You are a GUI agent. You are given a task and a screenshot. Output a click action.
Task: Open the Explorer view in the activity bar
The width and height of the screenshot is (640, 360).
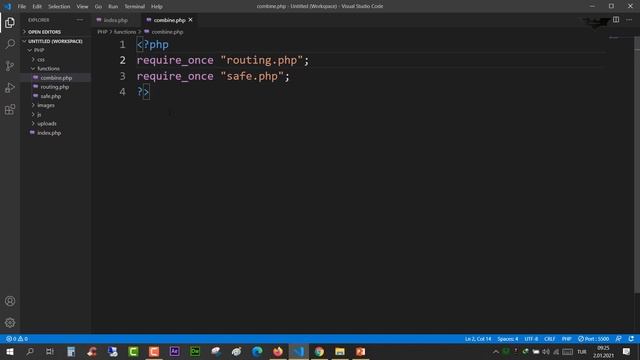point(10,22)
